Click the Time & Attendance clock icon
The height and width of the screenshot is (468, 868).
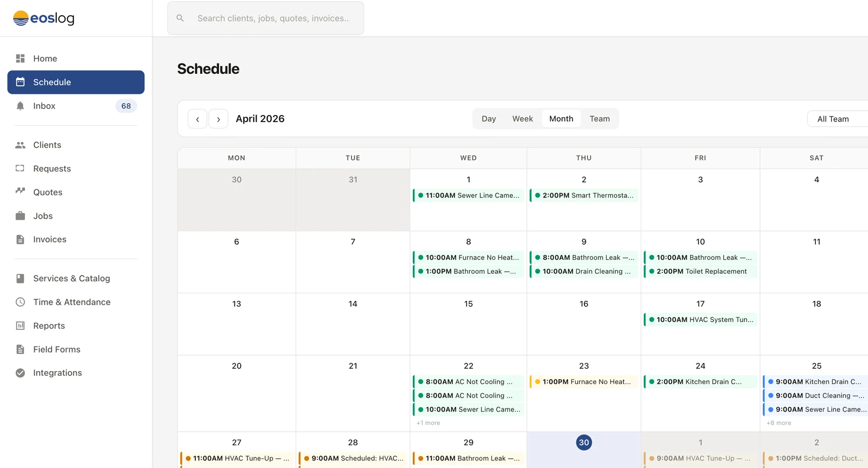pos(21,302)
